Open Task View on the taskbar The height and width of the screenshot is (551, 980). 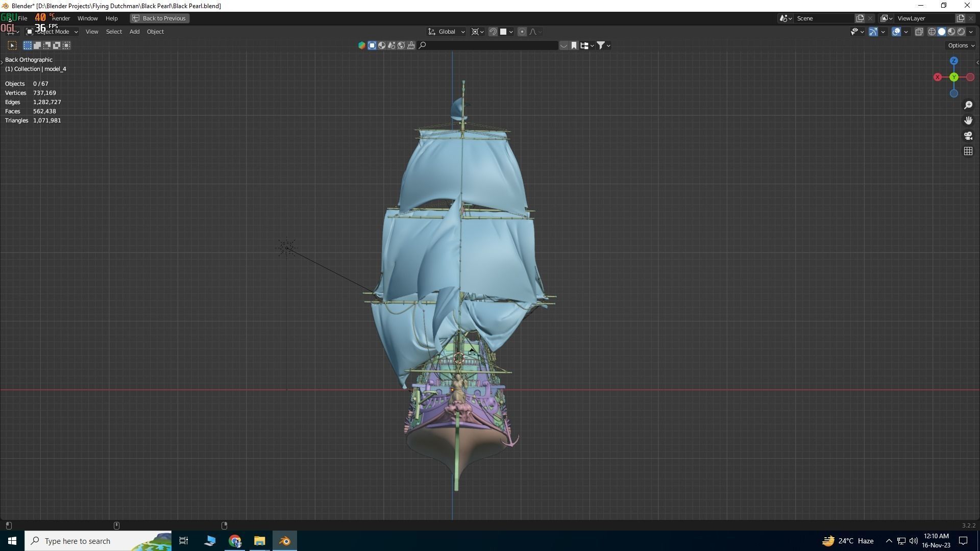[x=184, y=541]
